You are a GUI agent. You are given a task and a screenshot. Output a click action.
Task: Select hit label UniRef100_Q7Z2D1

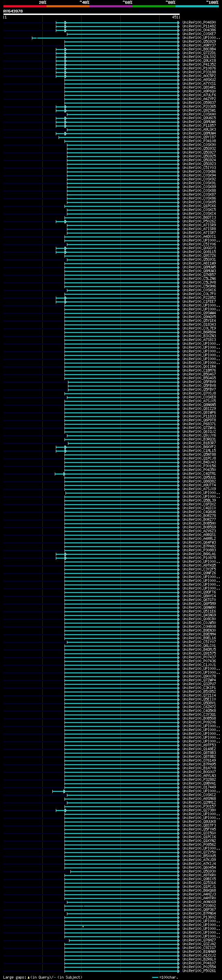coord(199,53)
